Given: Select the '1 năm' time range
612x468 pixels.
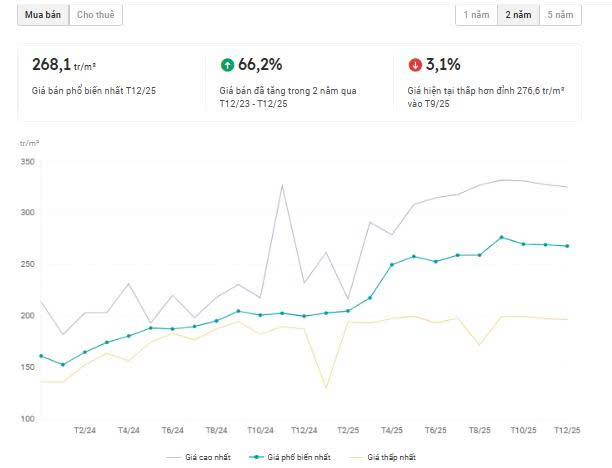Looking at the screenshot, I should (476, 15).
